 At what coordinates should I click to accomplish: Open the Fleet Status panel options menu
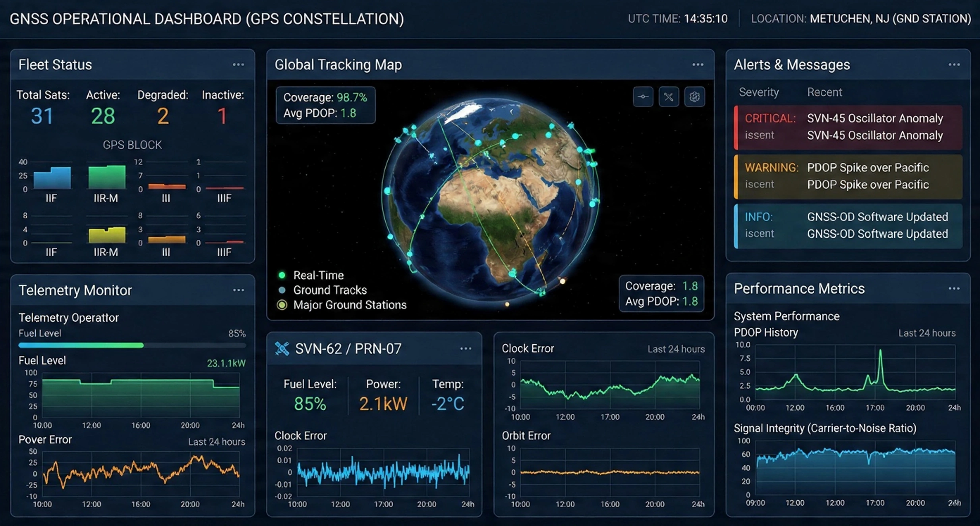click(x=238, y=65)
